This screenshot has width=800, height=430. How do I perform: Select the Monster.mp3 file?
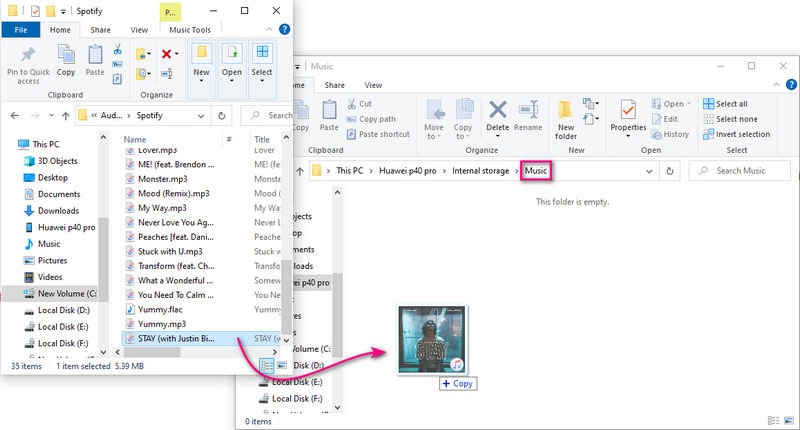click(x=162, y=179)
